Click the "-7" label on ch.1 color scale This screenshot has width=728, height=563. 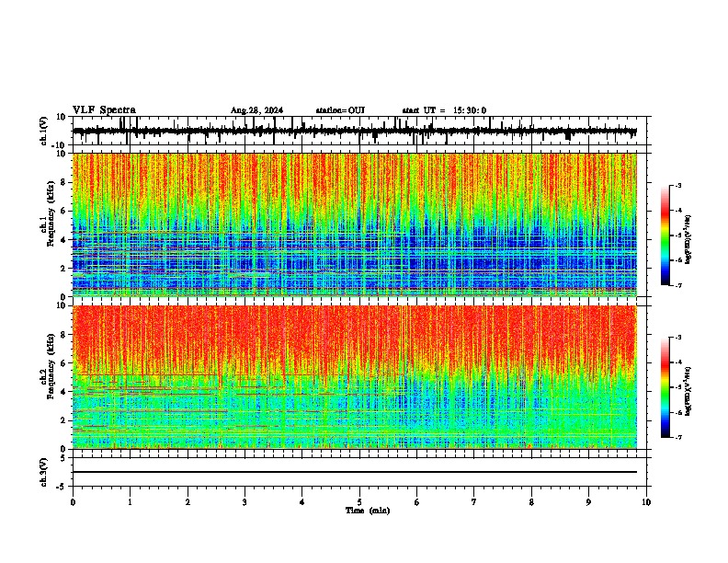[678, 285]
